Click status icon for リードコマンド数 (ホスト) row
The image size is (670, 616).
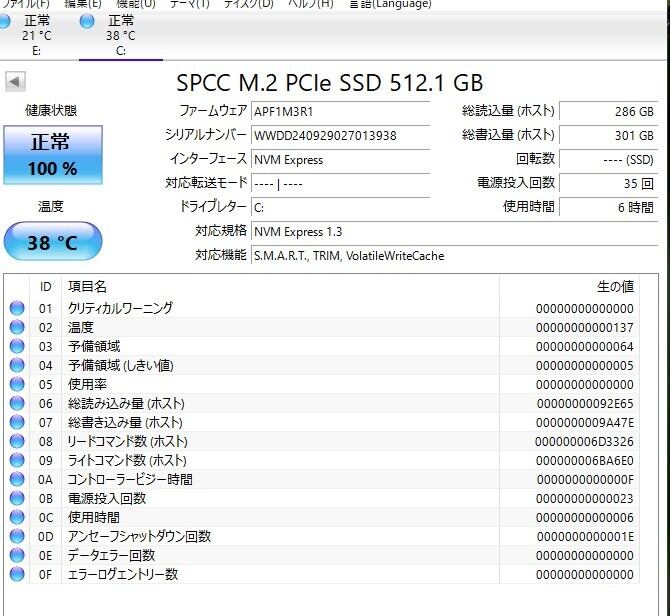[17, 441]
